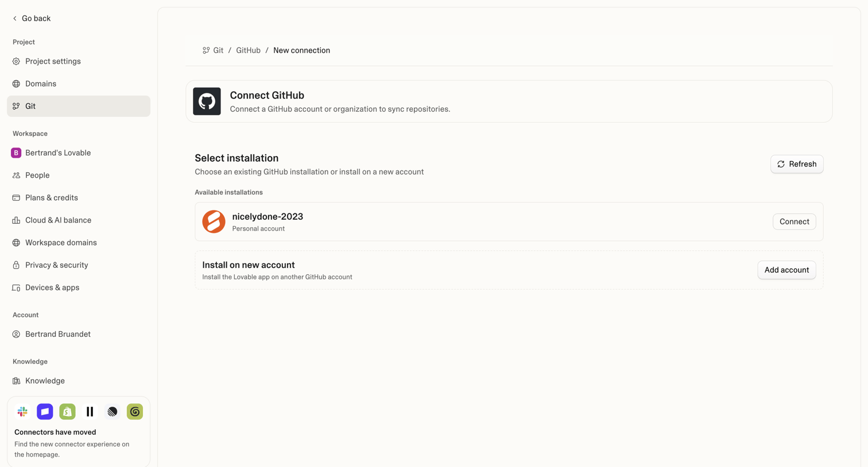This screenshot has width=868, height=467.
Task: Click the Project settings gear icon
Action: 16,61
